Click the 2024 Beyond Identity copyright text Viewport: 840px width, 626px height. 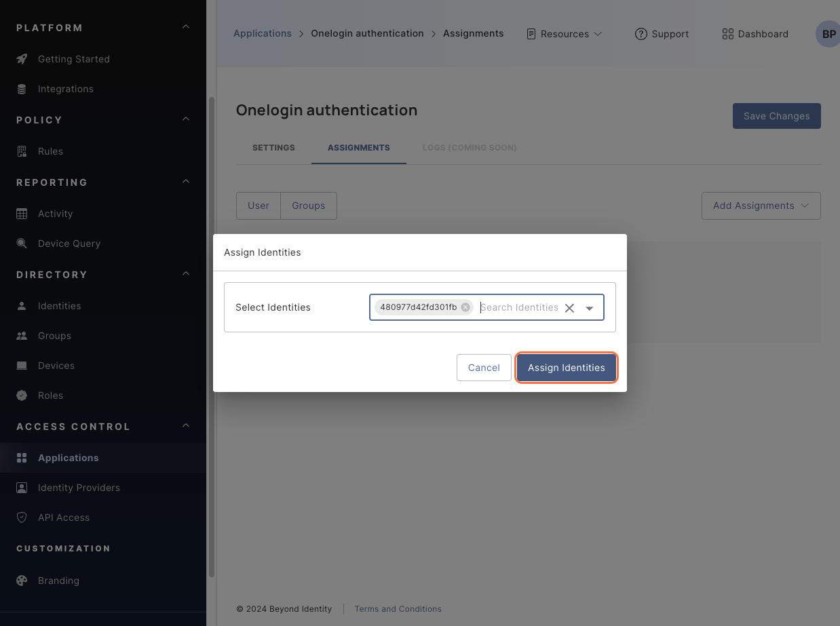tap(284, 609)
